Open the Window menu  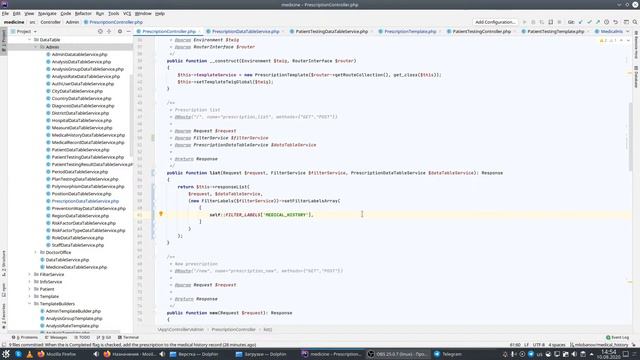[x=143, y=13]
